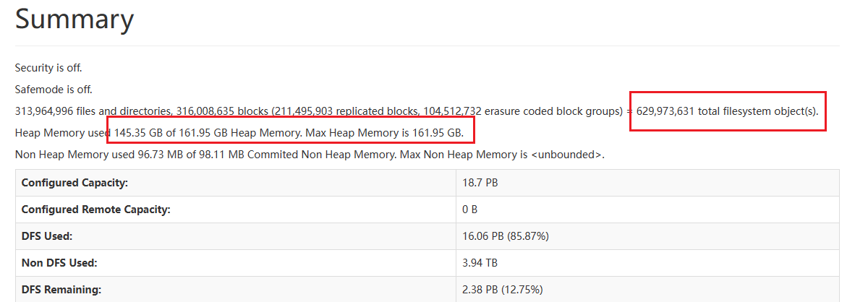868x302 pixels.
Task: Click the 0 B remote capacity value
Action: click(x=469, y=210)
